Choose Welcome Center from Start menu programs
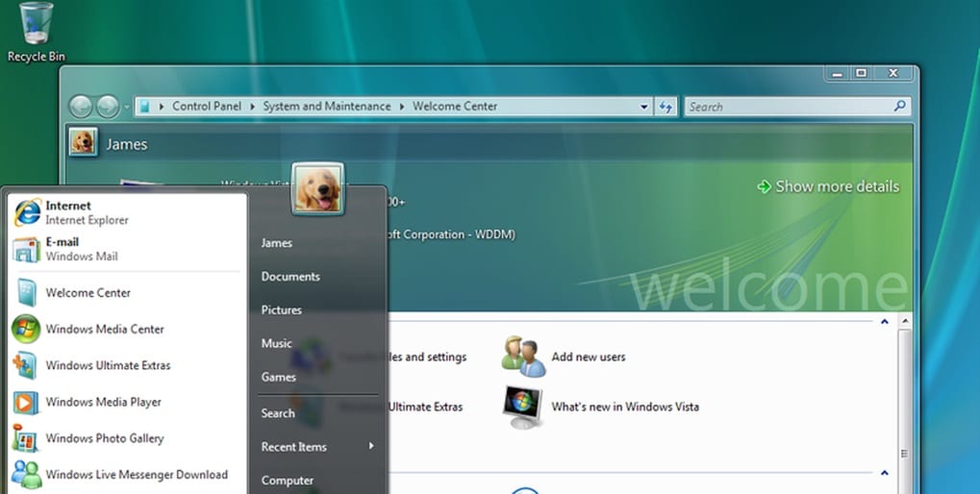 click(x=126, y=293)
